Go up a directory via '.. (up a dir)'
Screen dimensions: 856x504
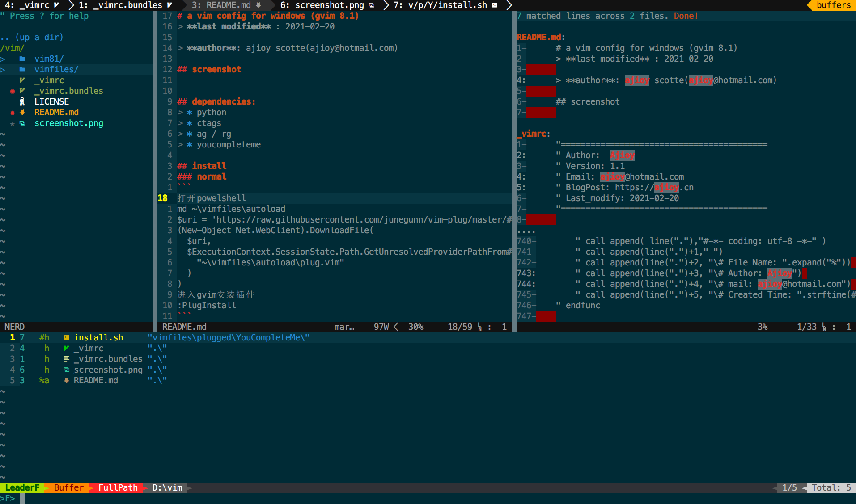click(x=32, y=38)
